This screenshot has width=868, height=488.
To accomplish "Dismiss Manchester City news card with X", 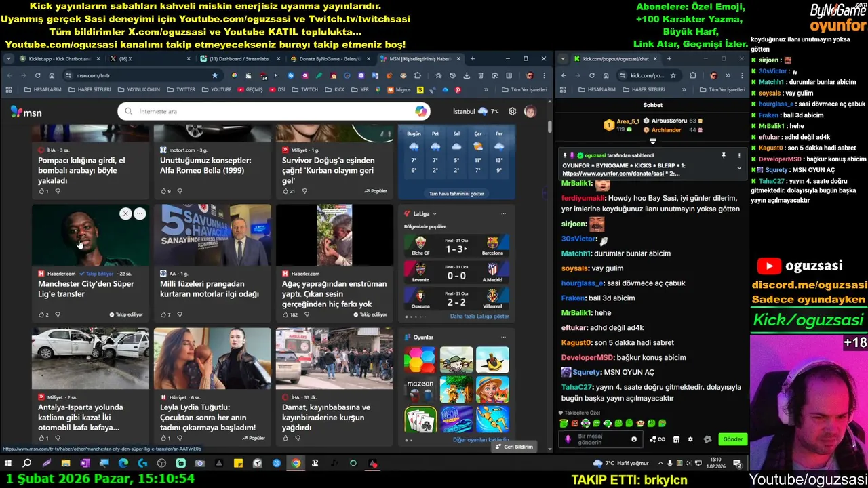I will coord(125,214).
